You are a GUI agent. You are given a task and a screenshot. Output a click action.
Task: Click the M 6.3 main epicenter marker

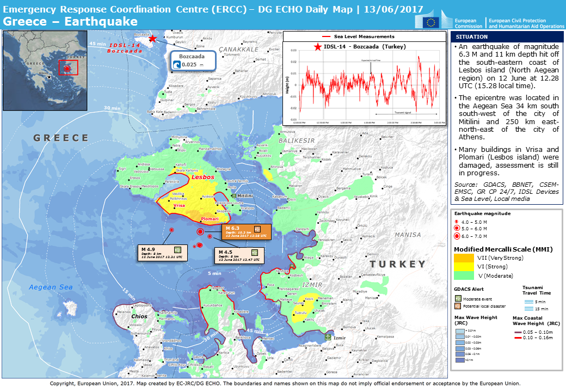200,232
